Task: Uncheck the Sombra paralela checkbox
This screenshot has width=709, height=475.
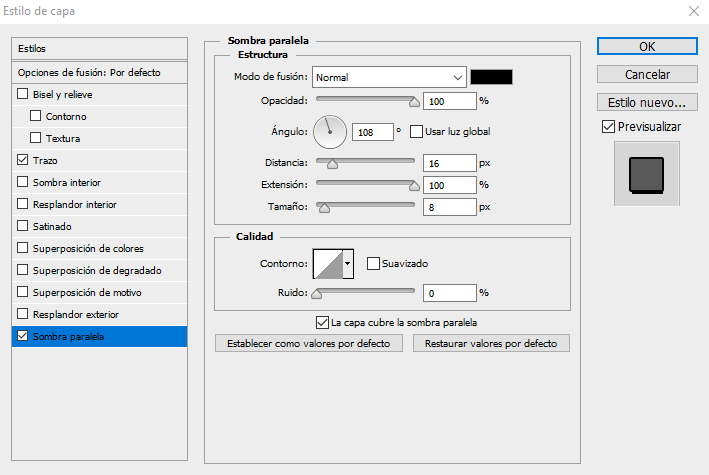Action: tap(22, 336)
